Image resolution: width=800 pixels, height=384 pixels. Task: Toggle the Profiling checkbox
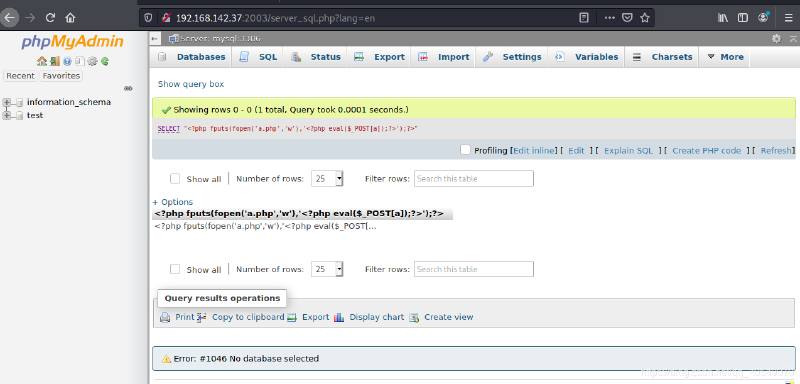(465, 150)
